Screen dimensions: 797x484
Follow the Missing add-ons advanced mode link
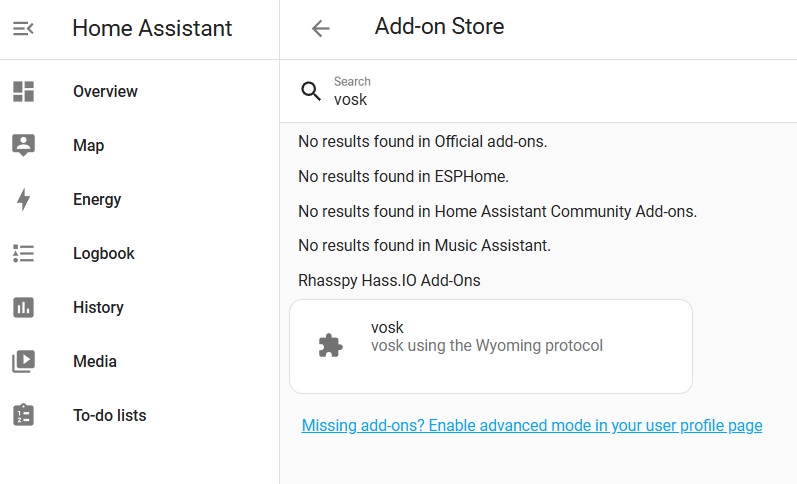[x=532, y=426]
